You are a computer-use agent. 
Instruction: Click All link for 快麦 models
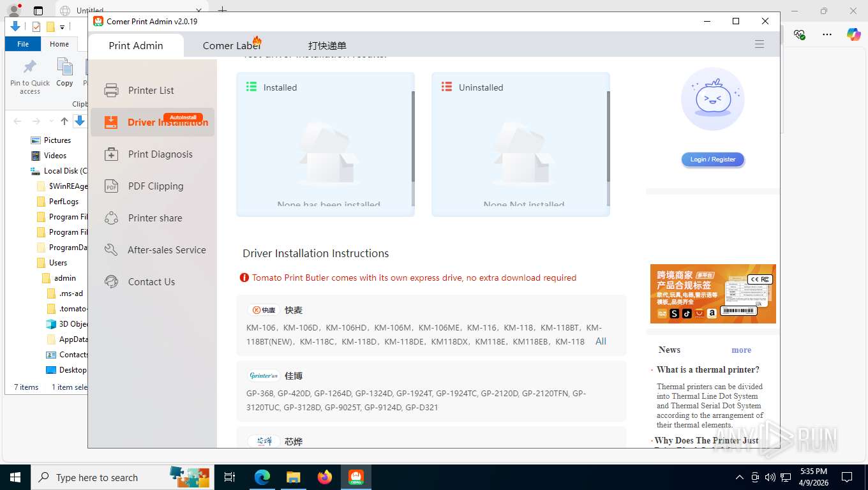pyautogui.click(x=601, y=341)
